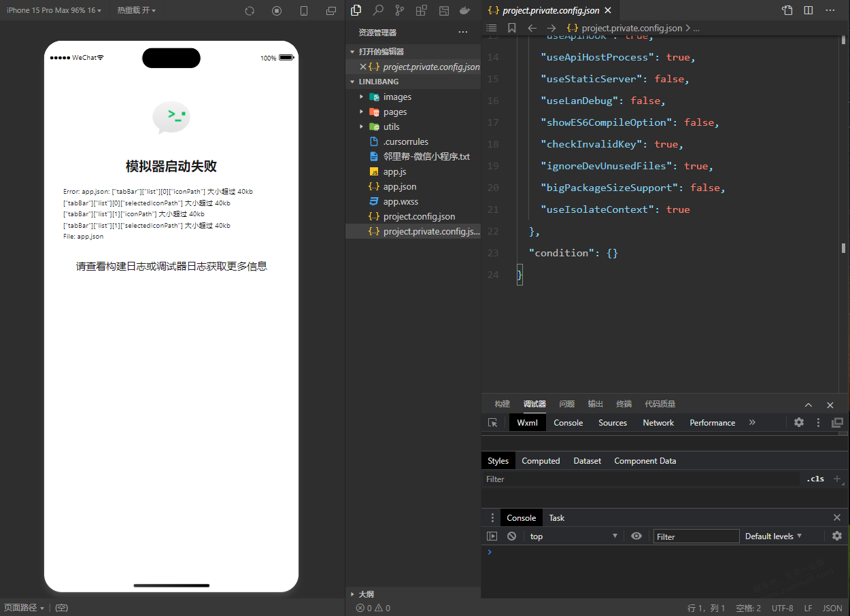Open the iPhone 15 Pro Max device dropdown

(x=54, y=10)
